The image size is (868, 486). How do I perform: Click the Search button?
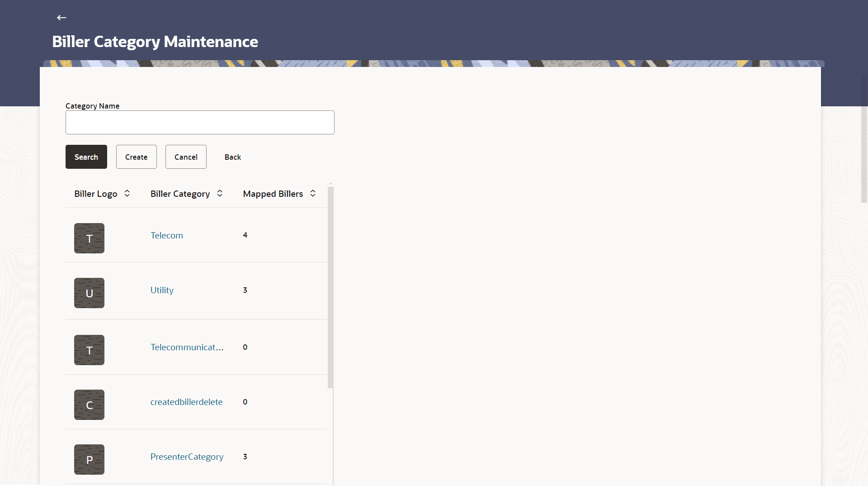86,157
